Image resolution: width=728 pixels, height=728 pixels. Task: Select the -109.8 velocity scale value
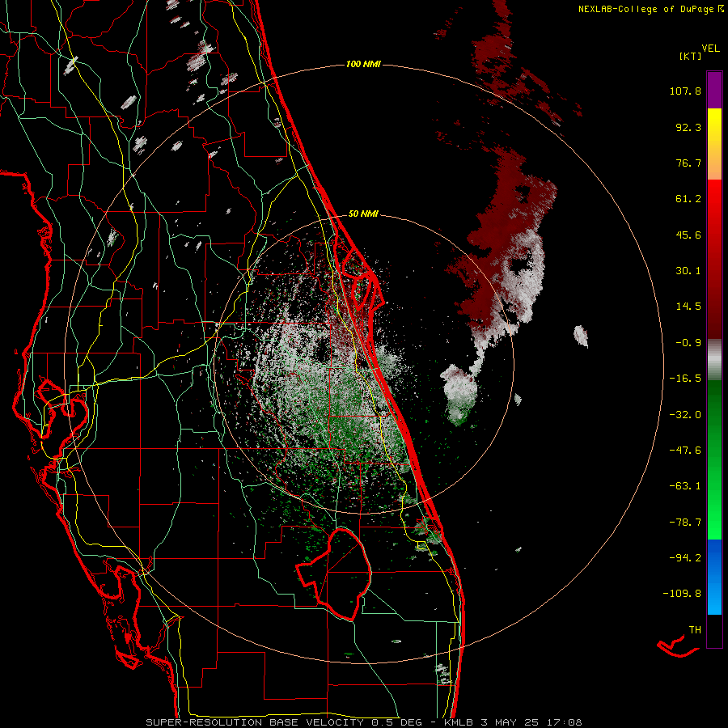point(682,594)
